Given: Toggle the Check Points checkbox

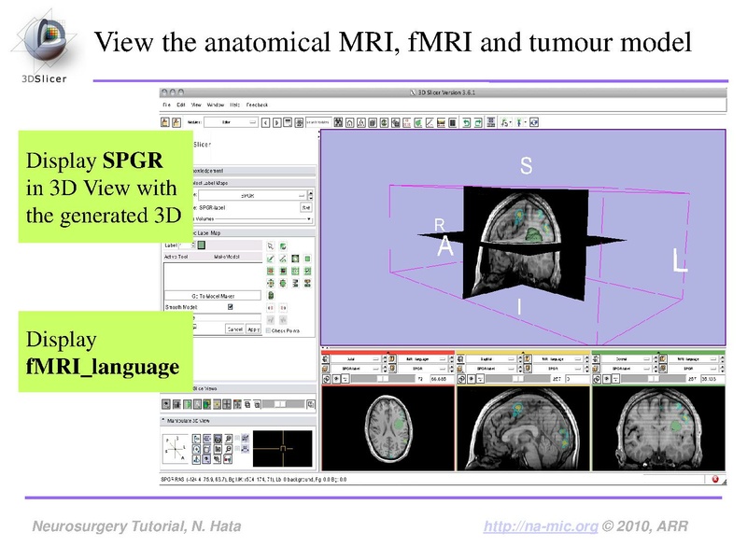Looking at the screenshot, I should [268, 330].
